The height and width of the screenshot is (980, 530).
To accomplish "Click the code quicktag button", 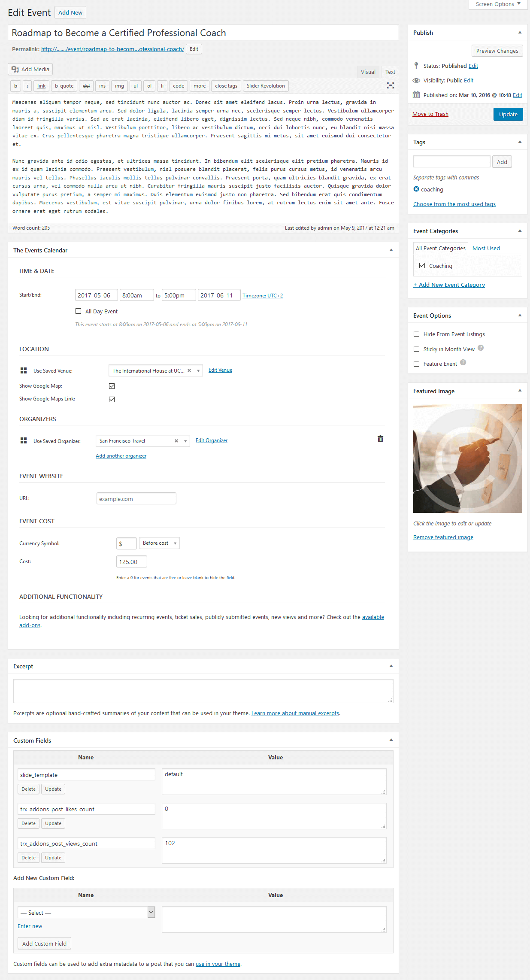I will click(x=179, y=86).
